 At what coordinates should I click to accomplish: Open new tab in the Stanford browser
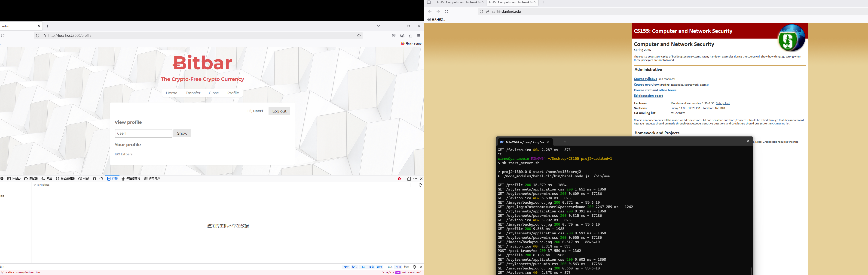(x=543, y=2)
